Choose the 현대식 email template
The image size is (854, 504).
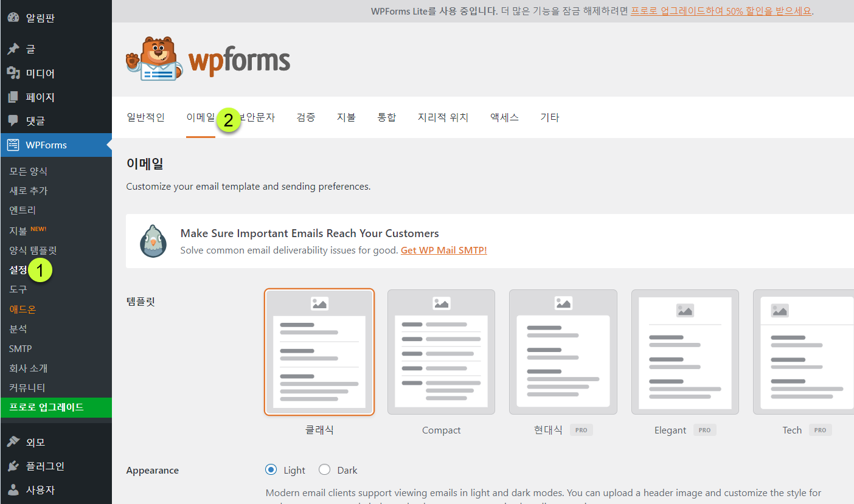(x=563, y=352)
